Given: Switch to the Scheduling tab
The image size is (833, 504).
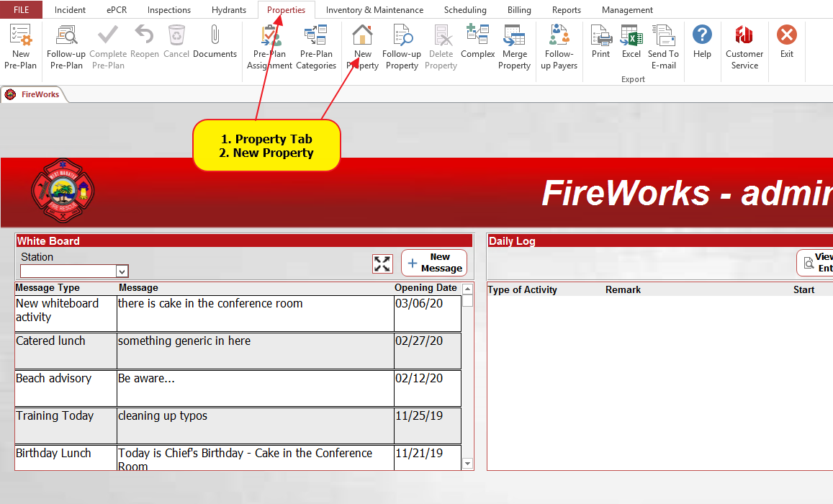Looking at the screenshot, I should click(x=465, y=9).
